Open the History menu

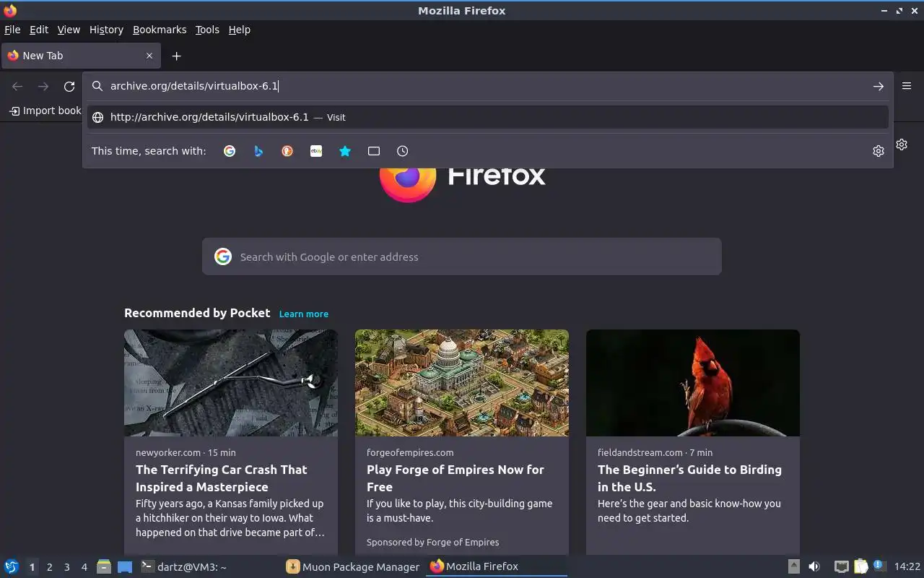point(106,30)
